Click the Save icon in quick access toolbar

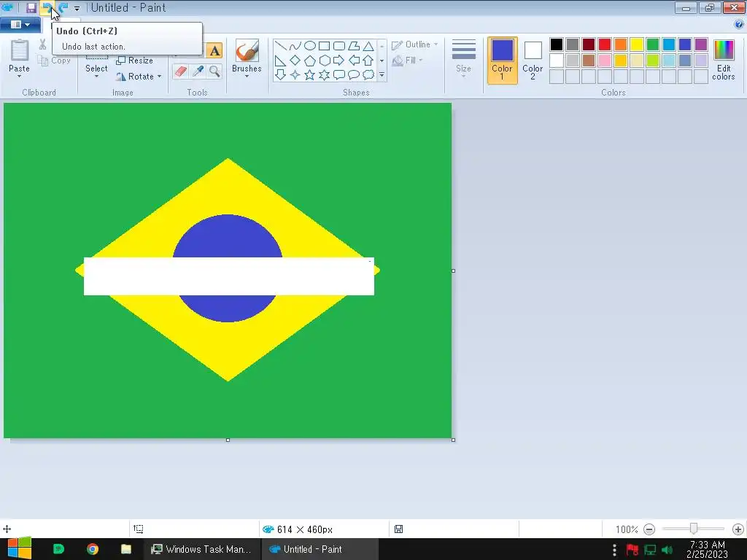(x=31, y=7)
